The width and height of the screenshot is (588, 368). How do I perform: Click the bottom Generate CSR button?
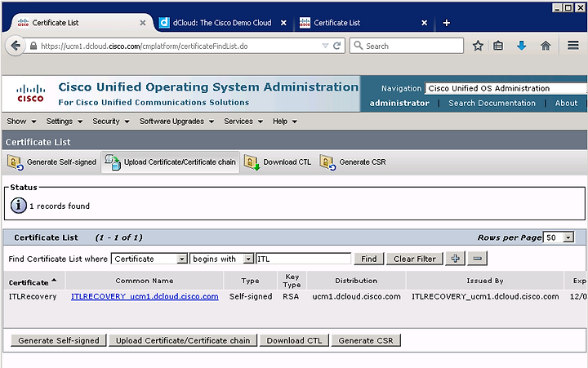366,340
